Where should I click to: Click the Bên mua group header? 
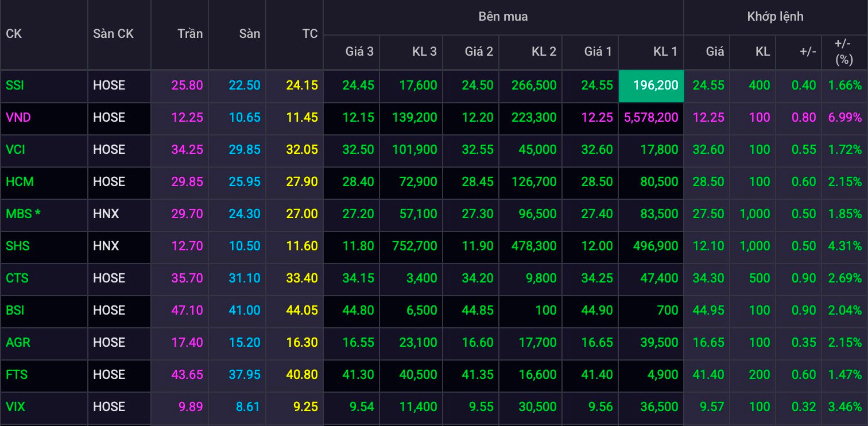click(503, 17)
